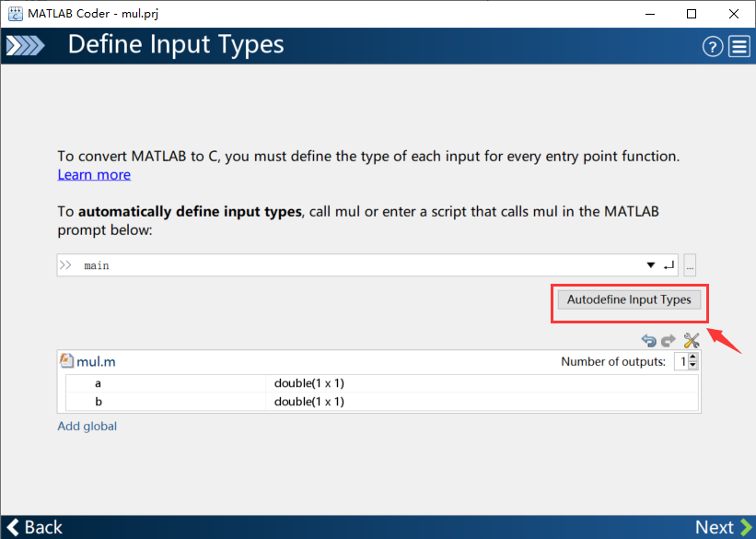Increase the number of outputs
756x539 pixels.
692,357
